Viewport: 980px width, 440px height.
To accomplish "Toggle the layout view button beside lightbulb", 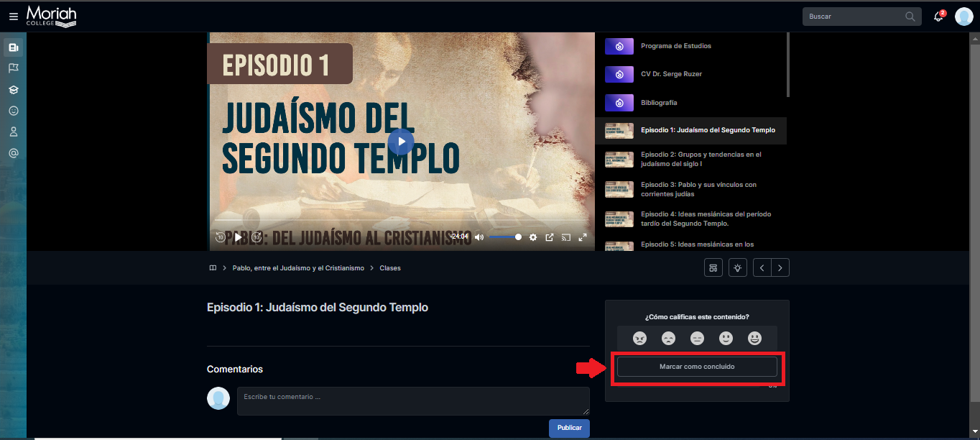I will point(713,267).
